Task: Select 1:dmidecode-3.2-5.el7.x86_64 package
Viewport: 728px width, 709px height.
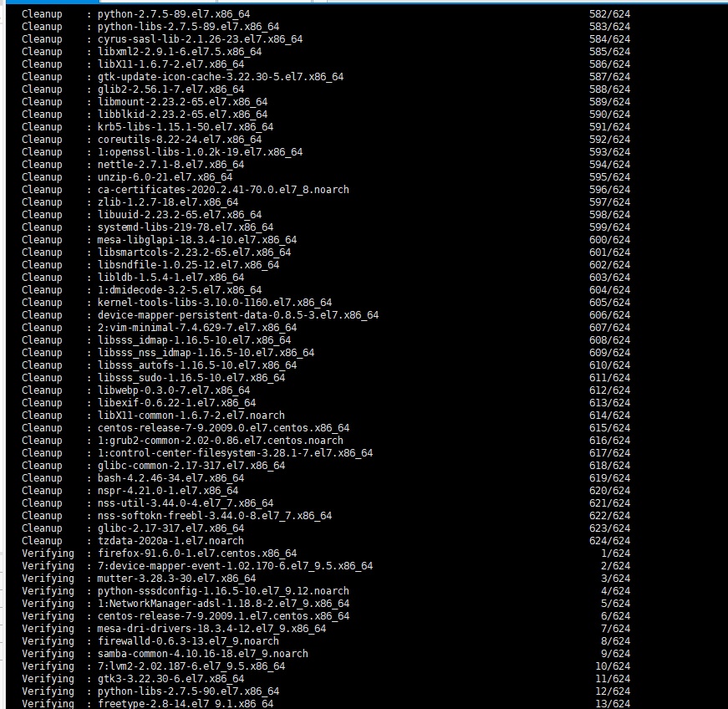Action: point(179,290)
